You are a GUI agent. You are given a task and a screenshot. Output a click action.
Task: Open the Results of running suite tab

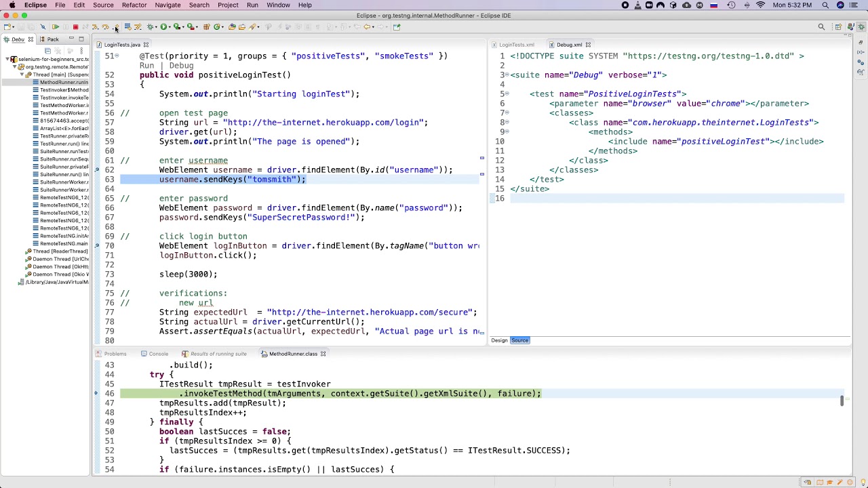218,354
